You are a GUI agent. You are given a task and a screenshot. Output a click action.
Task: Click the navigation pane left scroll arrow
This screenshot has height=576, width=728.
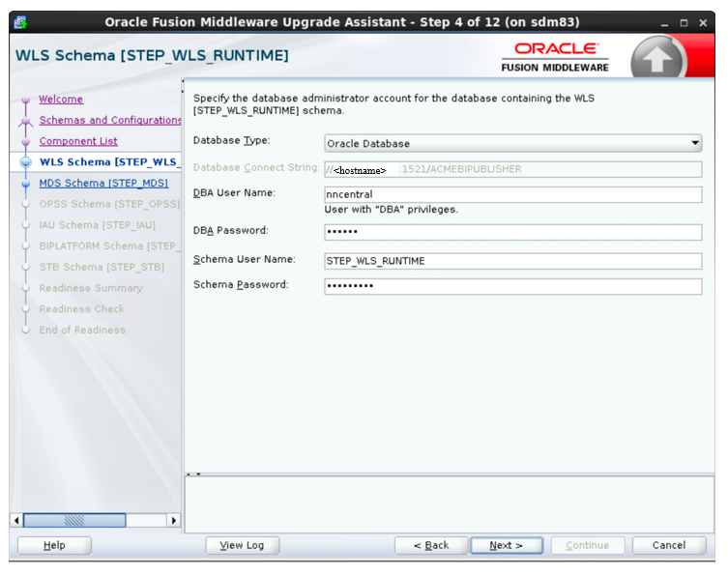(16, 520)
